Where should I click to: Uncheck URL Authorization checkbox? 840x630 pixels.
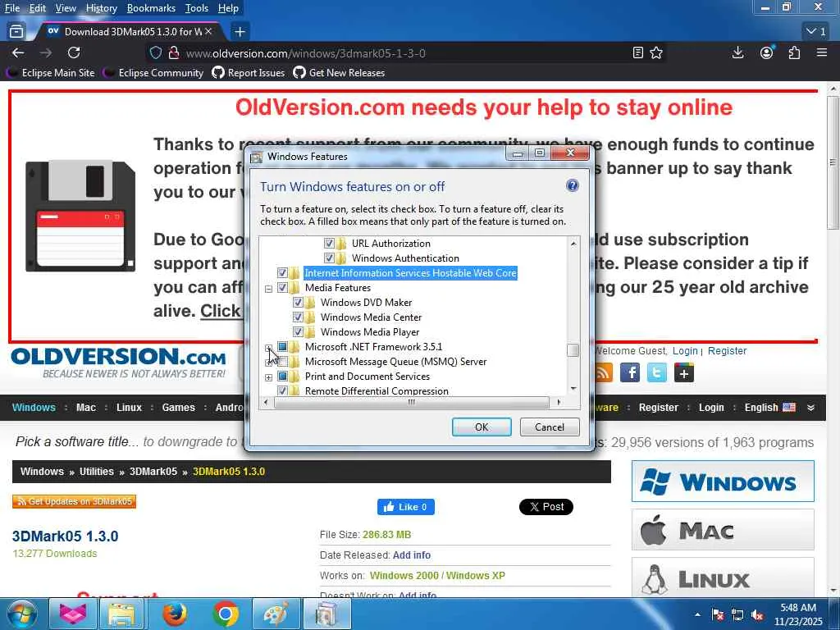[x=329, y=243]
